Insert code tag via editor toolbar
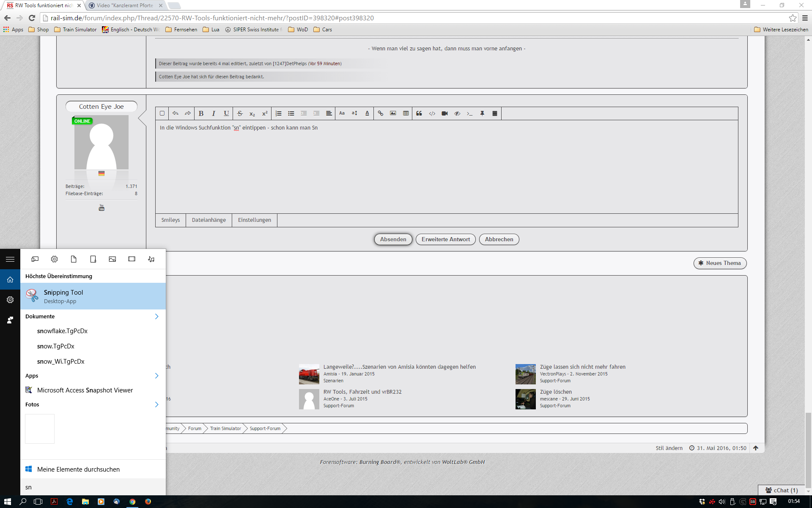The image size is (812, 508). click(x=432, y=113)
